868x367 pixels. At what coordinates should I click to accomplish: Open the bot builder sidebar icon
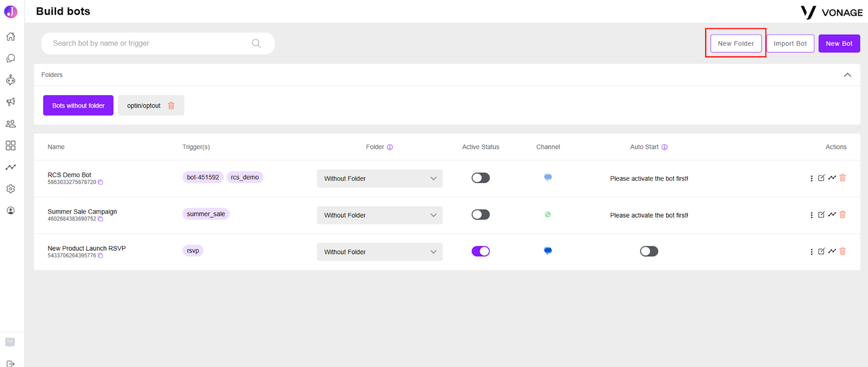pyautogui.click(x=10, y=80)
